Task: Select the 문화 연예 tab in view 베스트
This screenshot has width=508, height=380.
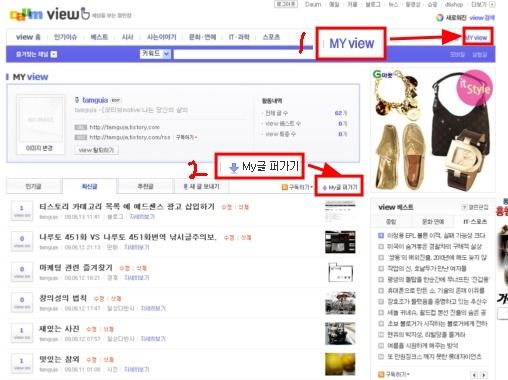Action: 433,222
